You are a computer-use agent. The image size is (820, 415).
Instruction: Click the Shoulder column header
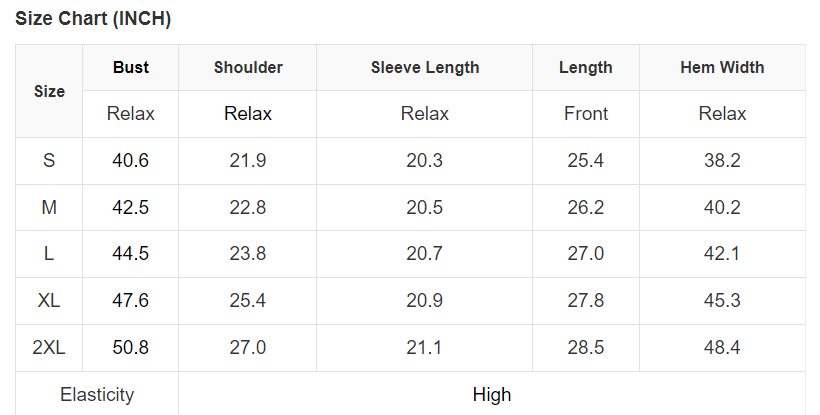coord(248,68)
